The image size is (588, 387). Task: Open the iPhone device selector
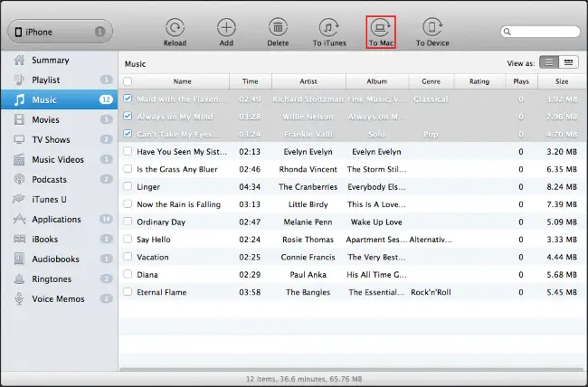pos(60,32)
